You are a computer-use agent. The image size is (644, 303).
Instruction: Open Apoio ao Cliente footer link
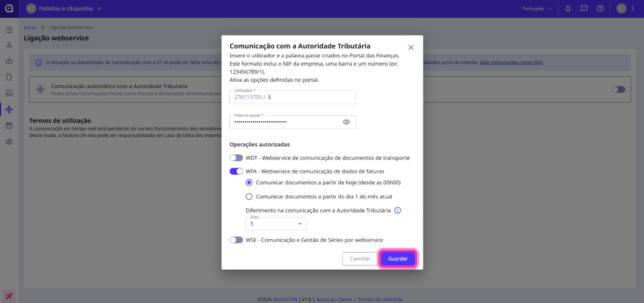pos(334,299)
